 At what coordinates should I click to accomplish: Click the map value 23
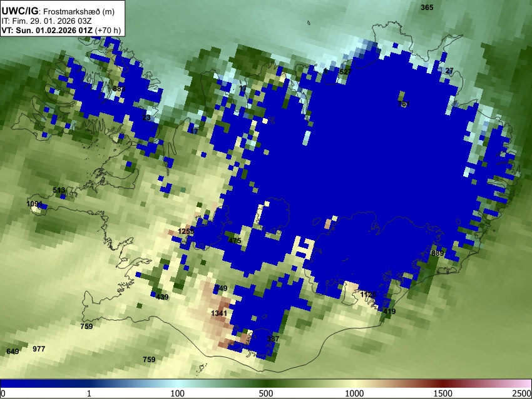pyautogui.click(x=146, y=118)
